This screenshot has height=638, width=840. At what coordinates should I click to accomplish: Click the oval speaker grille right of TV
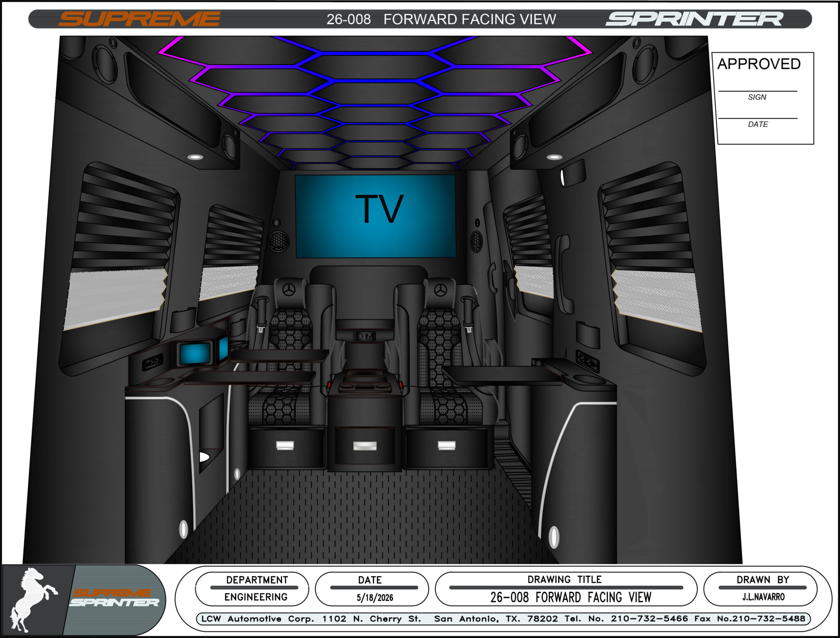click(476, 241)
